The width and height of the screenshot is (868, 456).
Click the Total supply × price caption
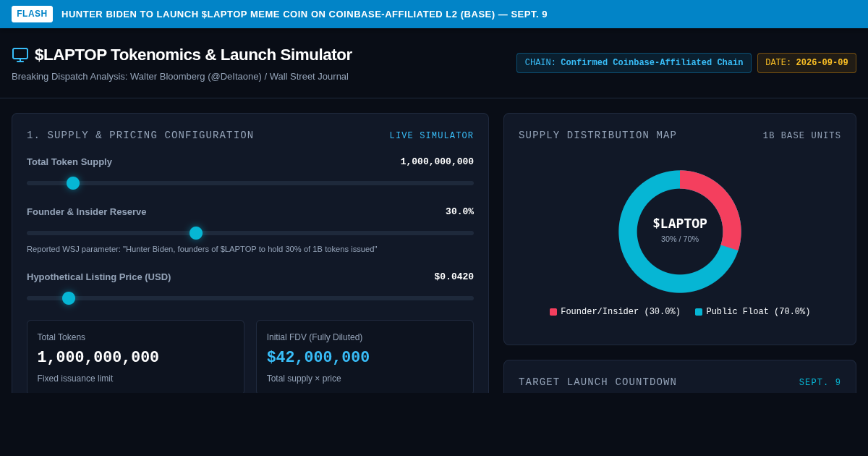pyautogui.click(x=304, y=379)
